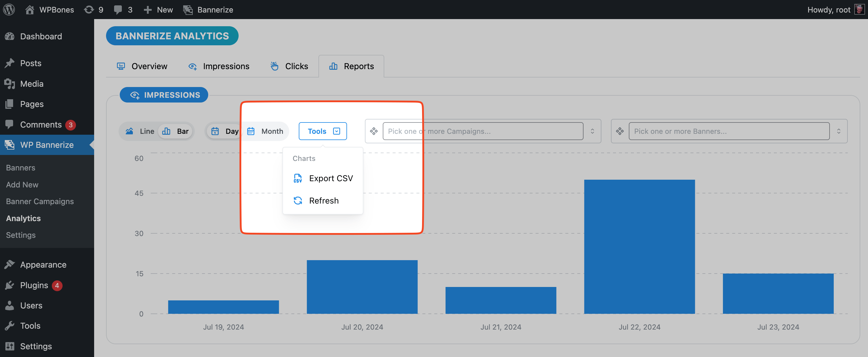Select the Reports tab
868x357 pixels.
pos(351,66)
